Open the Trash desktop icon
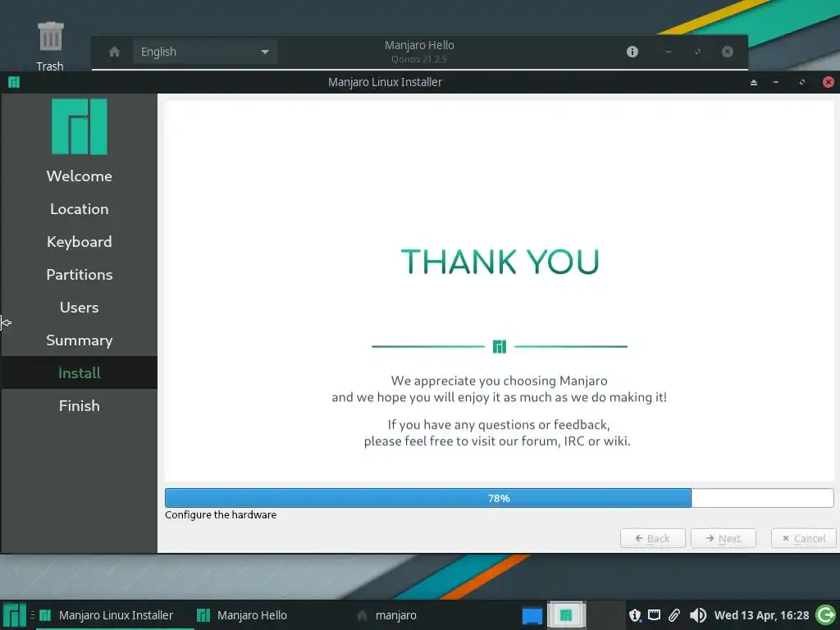Image resolution: width=840 pixels, height=630 pixels. 50,46
